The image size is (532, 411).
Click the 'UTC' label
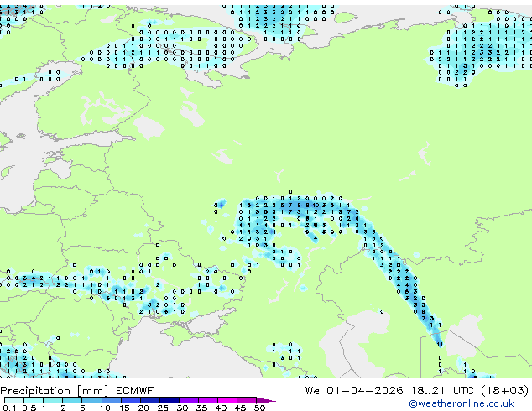tap(463, 391)
